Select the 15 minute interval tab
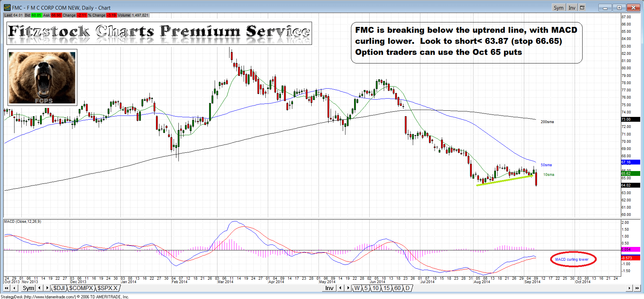 pos(387,288)
